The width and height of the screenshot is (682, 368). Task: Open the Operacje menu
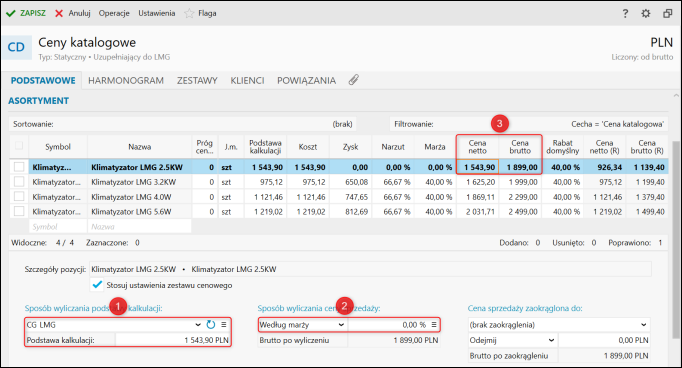(x=114, y=13)
